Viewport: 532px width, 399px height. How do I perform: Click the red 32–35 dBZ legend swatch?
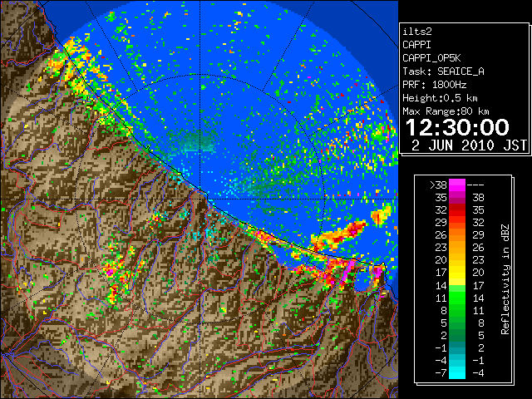(x=457, y=210)
